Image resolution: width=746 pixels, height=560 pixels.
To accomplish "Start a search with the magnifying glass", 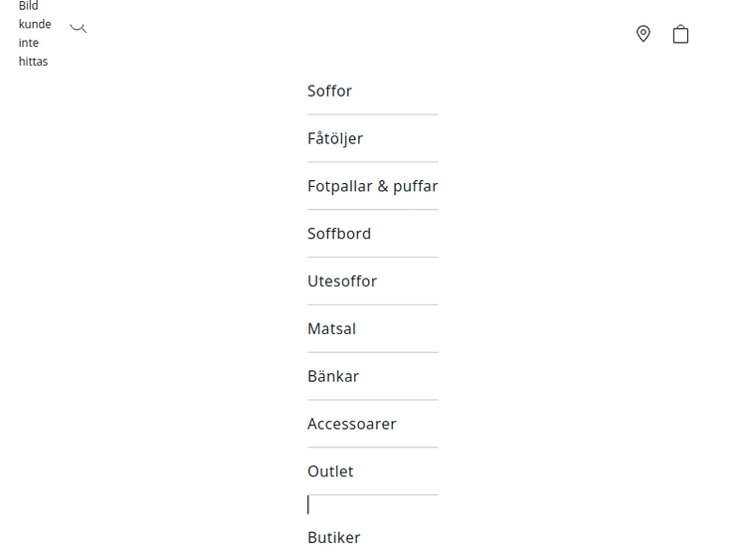I will [x=79, y=29].
